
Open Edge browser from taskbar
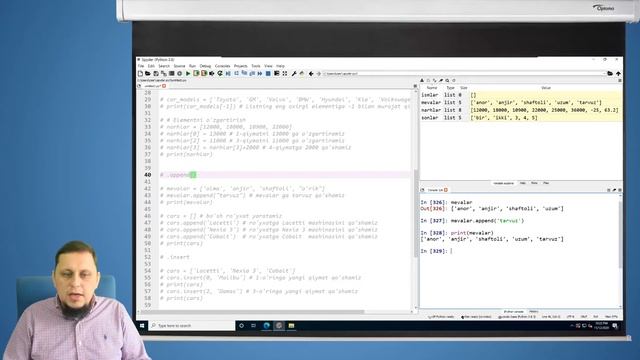[267, 326]
